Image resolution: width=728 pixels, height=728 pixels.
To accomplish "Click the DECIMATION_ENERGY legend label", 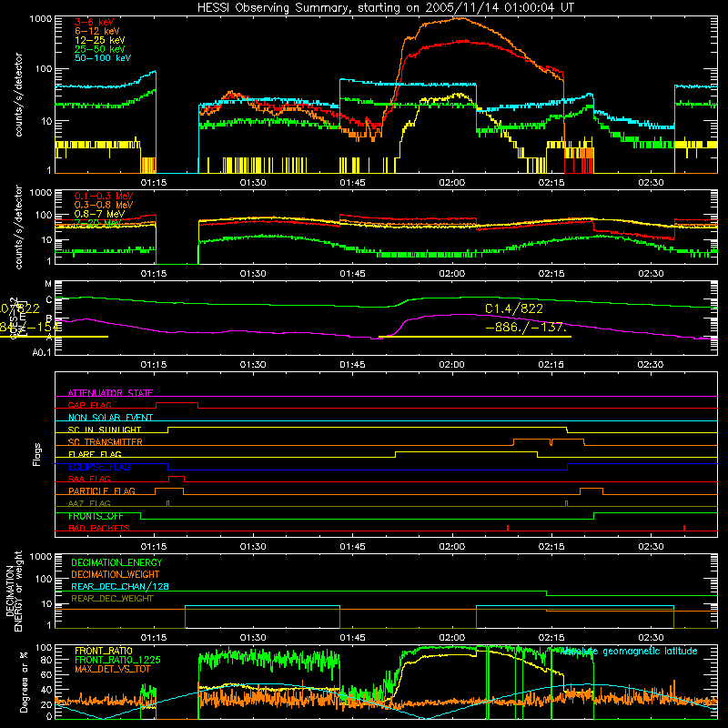I will (116, 562).
